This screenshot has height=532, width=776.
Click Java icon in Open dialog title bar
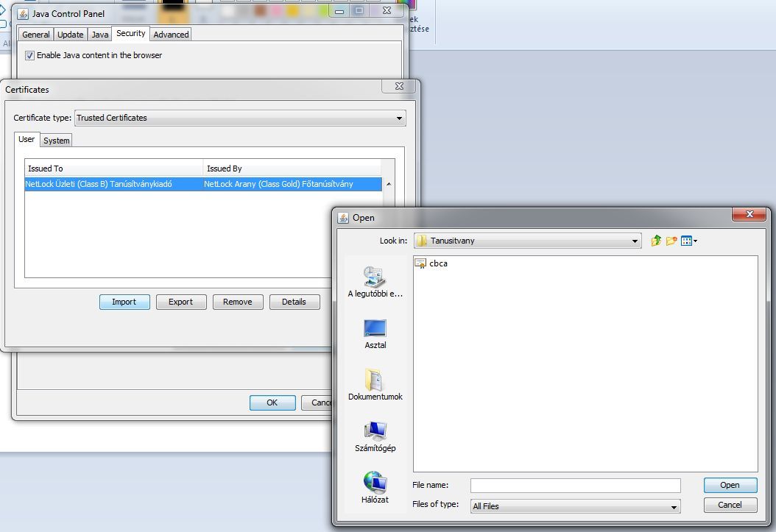343,218
